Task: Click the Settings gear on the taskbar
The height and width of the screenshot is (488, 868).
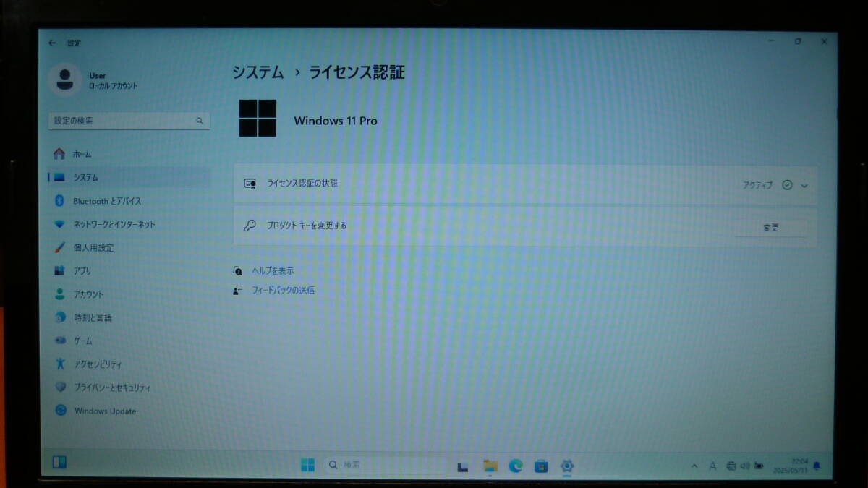Action: click(x=567, y=466)
